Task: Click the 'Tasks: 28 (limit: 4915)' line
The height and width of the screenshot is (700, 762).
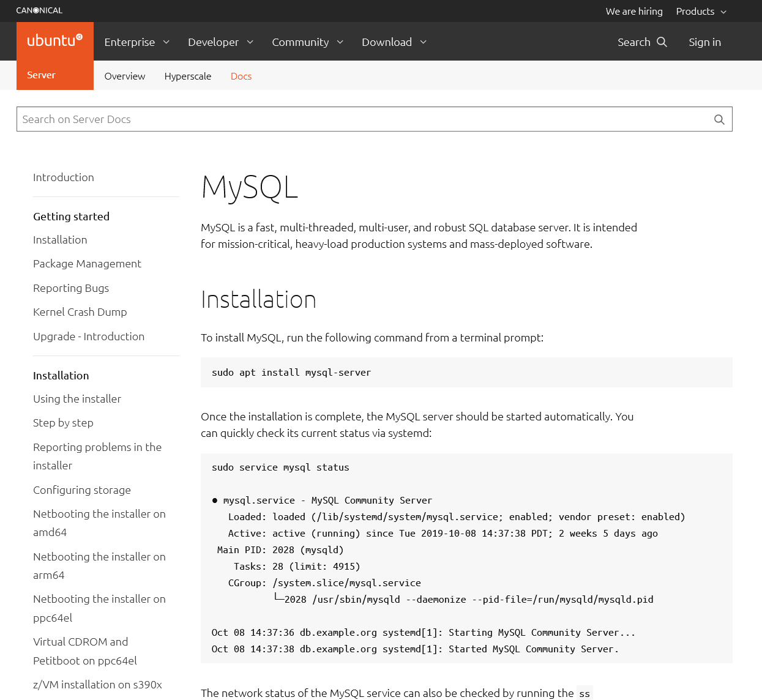Action: point(297,566)
